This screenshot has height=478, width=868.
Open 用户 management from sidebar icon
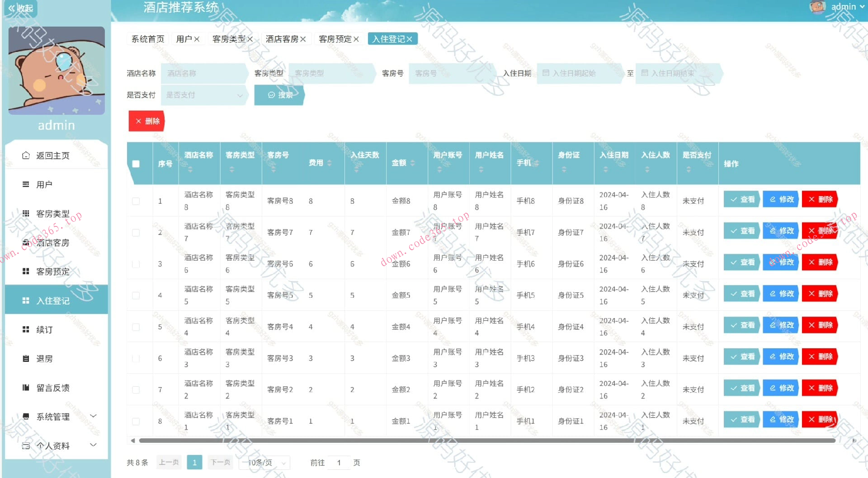tap(26, 184)
